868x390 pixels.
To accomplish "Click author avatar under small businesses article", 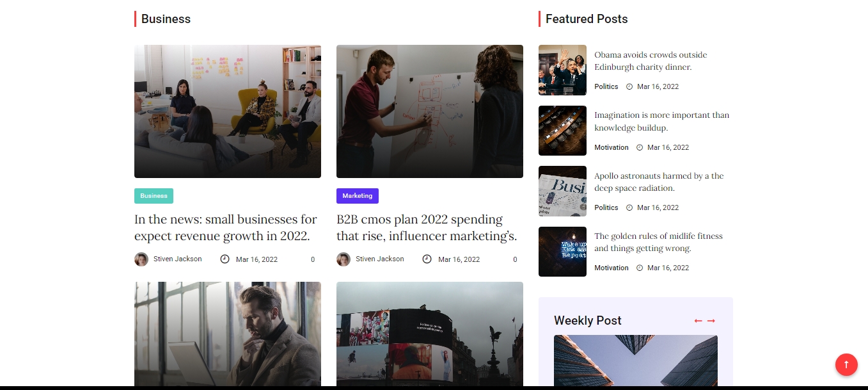I will (x=141, y=259).
